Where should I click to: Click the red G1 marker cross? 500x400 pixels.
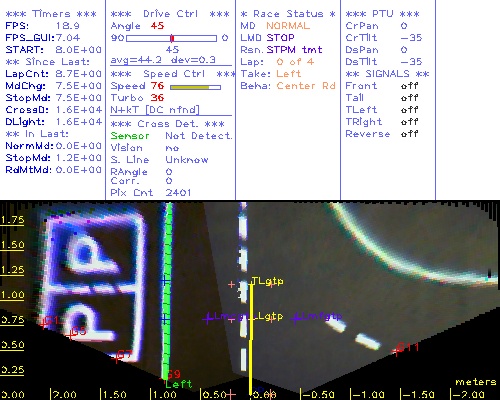(x=44, y=323)
